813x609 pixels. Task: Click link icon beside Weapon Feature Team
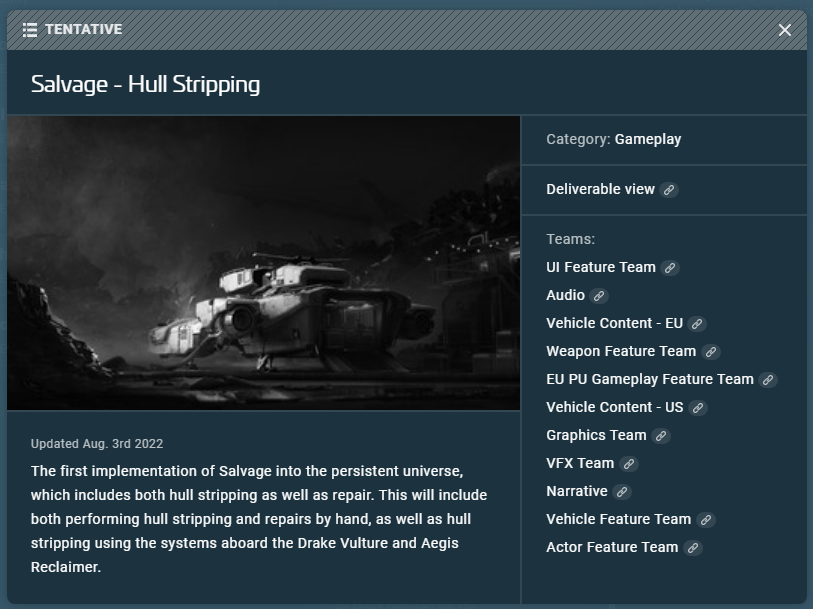[x=711, y=352]
